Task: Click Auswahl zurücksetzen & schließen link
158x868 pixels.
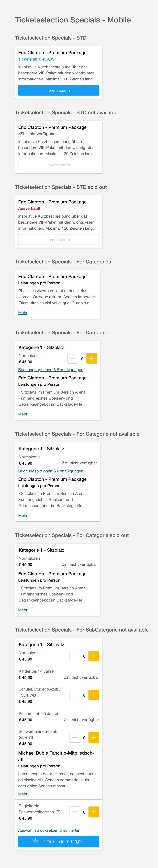Action: 49,830
